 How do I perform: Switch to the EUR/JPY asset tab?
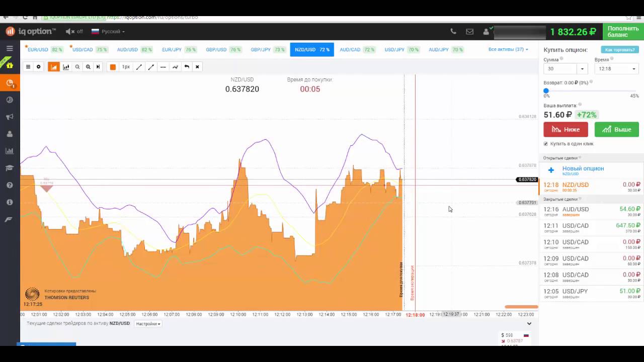click(x=179, y=50)
